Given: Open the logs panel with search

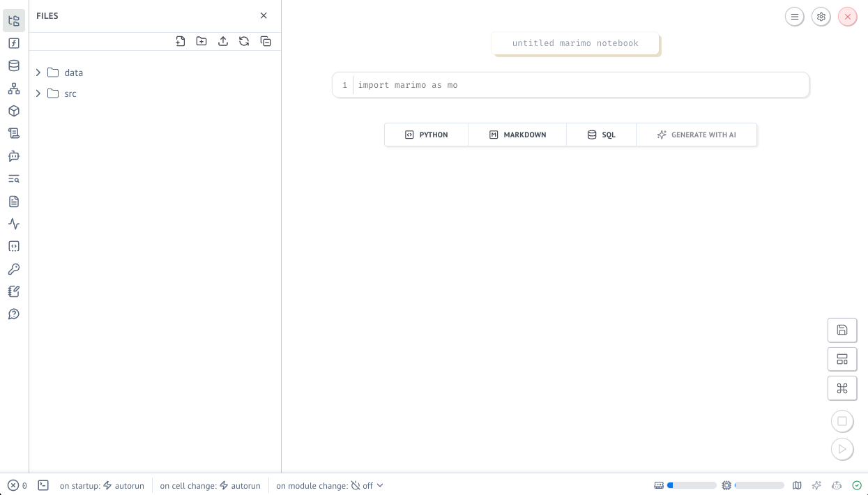Looking at the screenshot, I should 14,178.
